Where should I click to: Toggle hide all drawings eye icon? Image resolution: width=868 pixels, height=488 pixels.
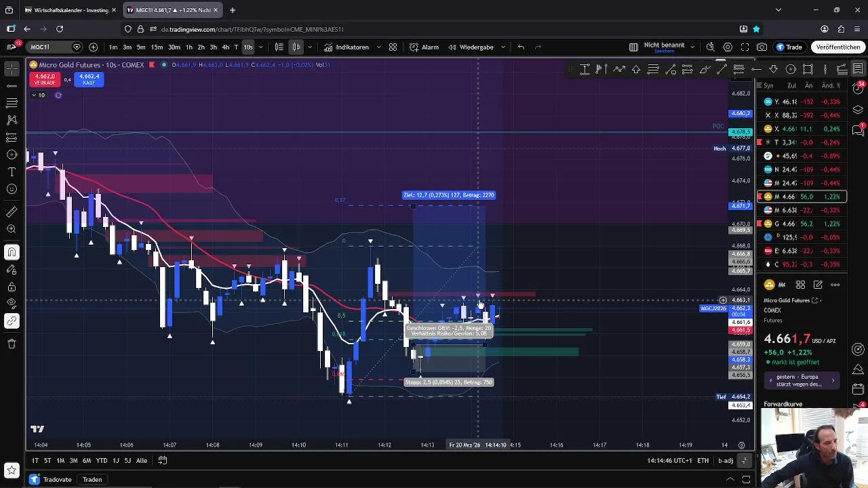[12, 303]
